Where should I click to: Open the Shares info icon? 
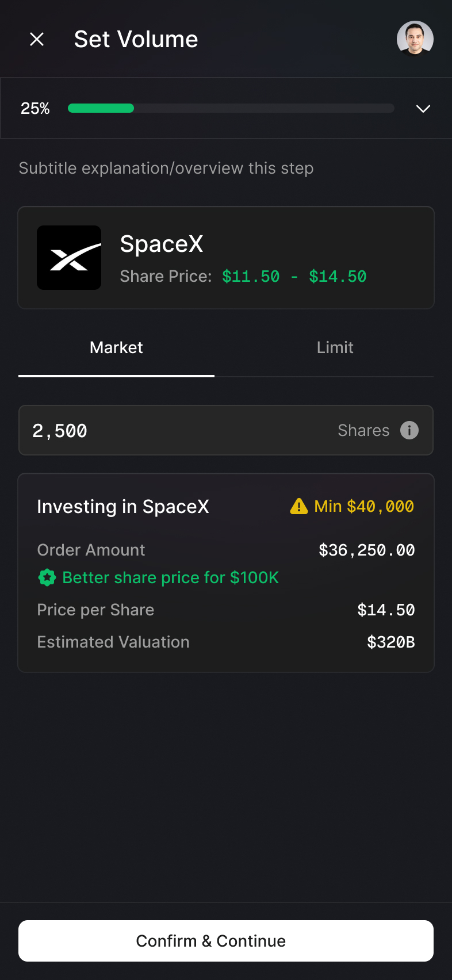click(x=409, y=430)
